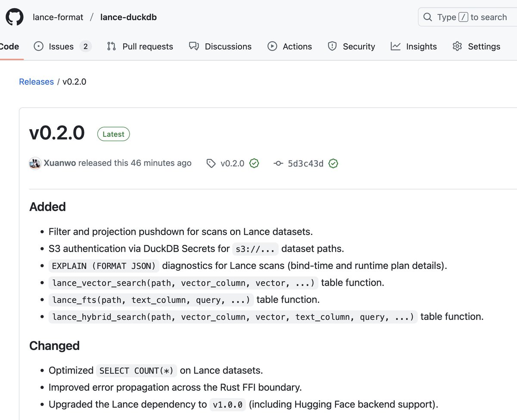The height and width of the screenshot is (420, 517).
Task: Click the Added section heading
Action: click(x=47, y=207)
